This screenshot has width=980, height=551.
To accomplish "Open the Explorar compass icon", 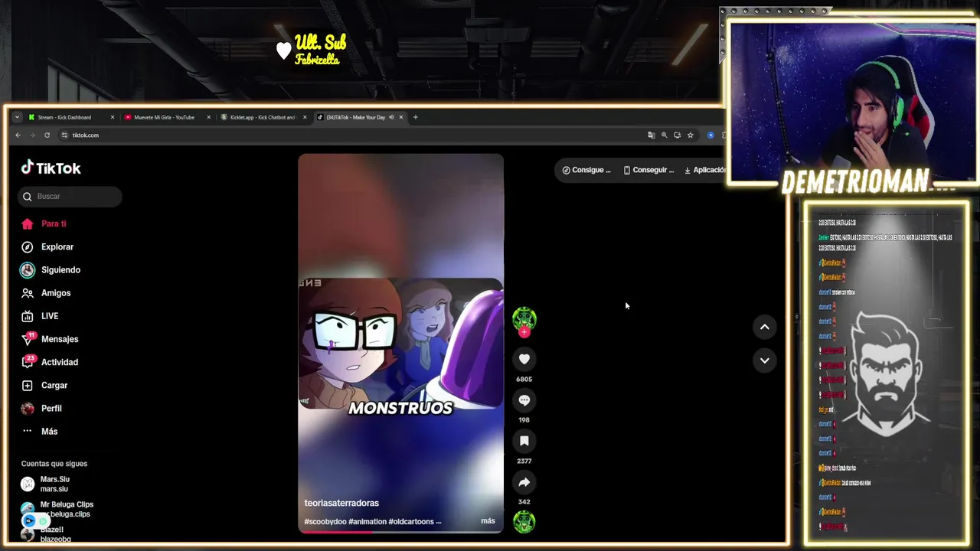I will click(28, 246).
